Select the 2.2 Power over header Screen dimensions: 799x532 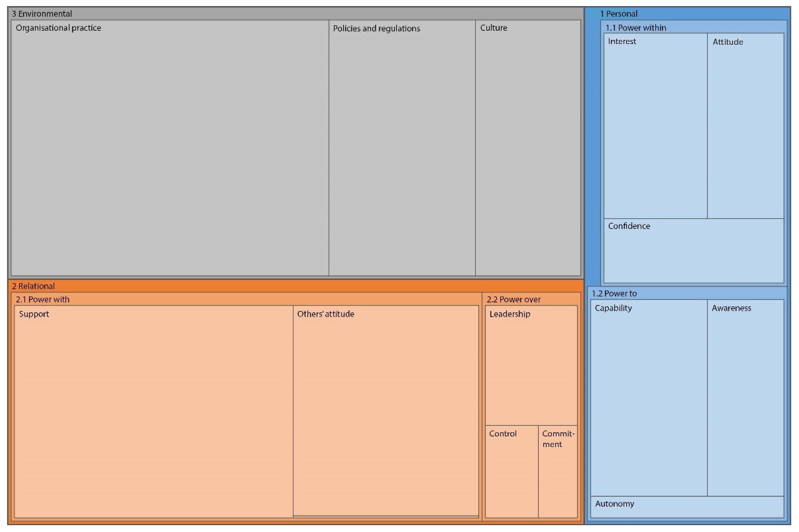coord(513,299)
